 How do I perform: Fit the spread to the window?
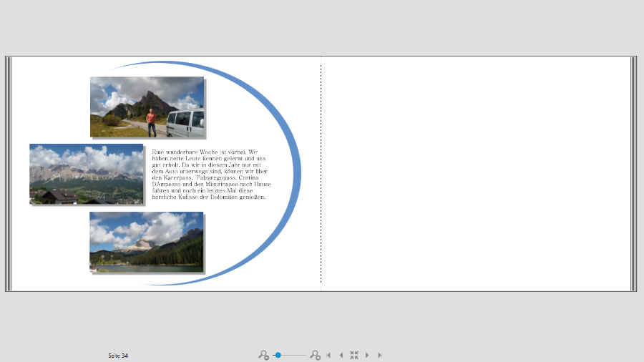coord(354,355)
